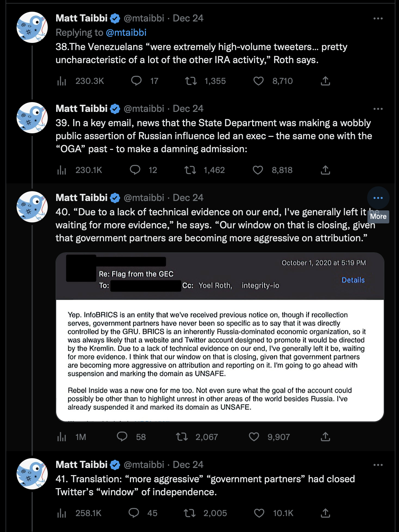399x532 pixels.
Task: Open Matt Taibbi avatar on tweet 39
Action: point(32,118)
